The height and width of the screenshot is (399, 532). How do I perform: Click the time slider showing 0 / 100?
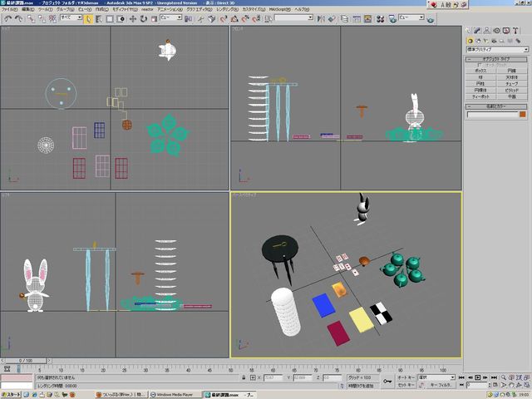coord(26,361)
